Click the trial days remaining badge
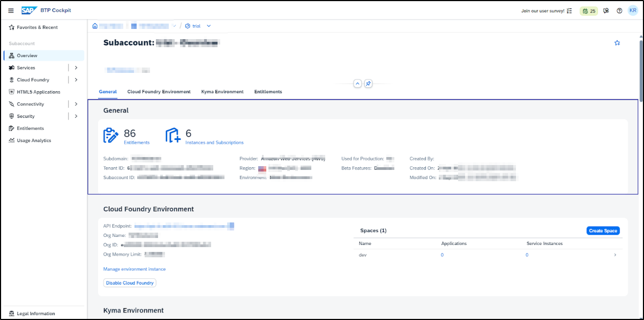 pos(589,11)
